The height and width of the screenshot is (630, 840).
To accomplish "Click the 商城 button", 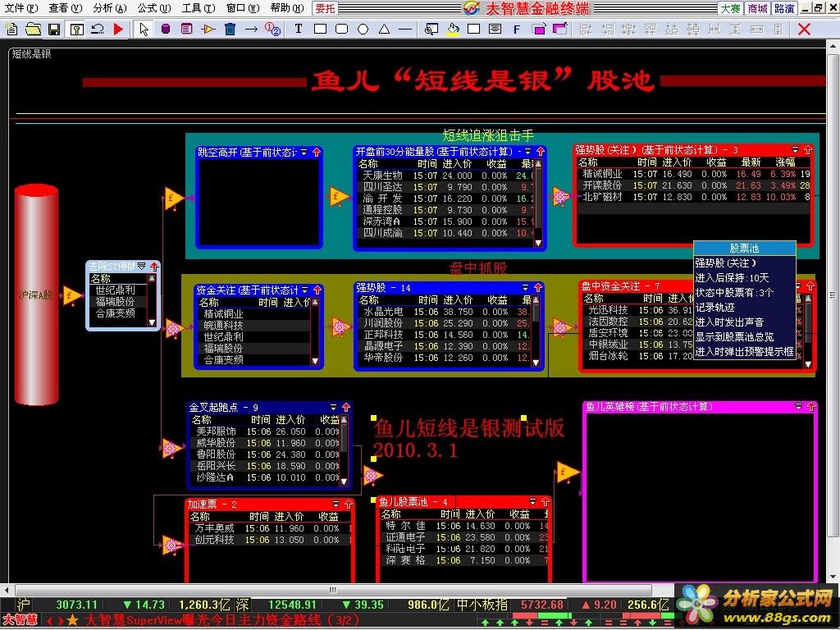I will pyautogui.click(x=757, y=8).
